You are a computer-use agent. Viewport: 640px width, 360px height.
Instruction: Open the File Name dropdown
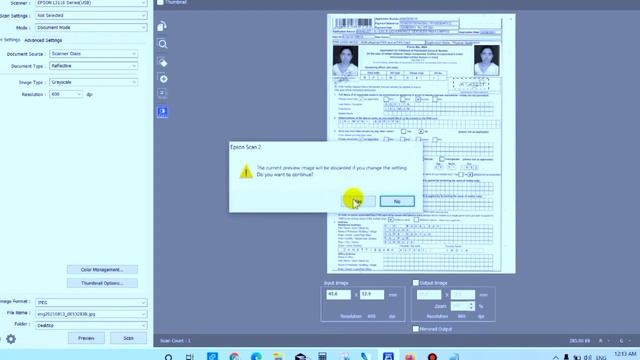tap(91, 314)
